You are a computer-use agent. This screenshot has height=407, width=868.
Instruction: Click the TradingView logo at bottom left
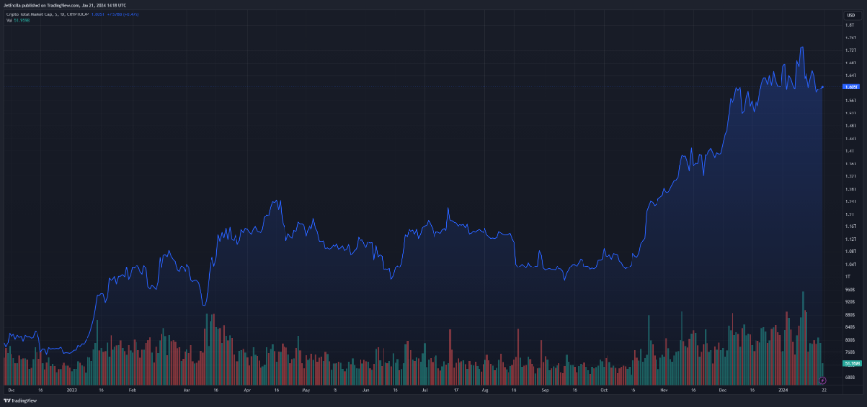16,400
